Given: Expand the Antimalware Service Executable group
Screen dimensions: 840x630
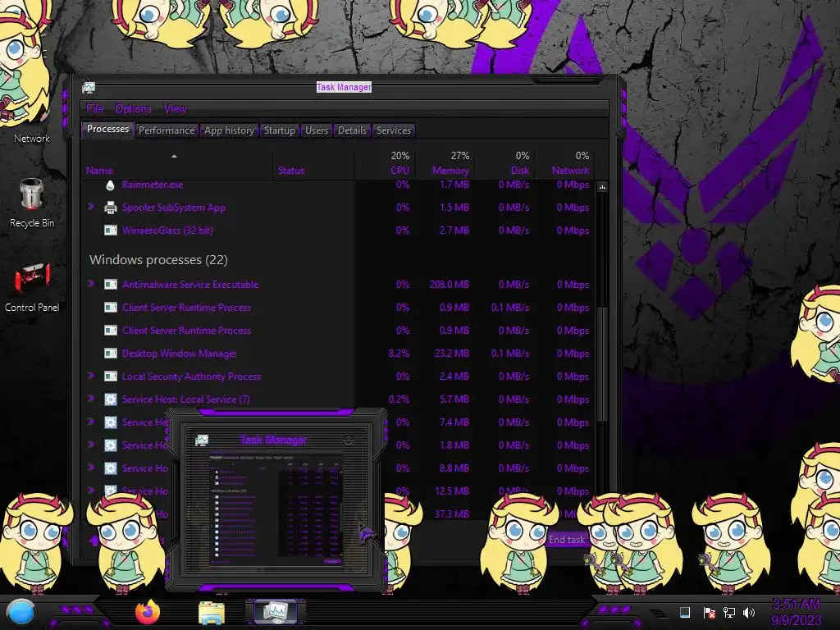Looking at the screenshot, I should [x=91, y=283].
